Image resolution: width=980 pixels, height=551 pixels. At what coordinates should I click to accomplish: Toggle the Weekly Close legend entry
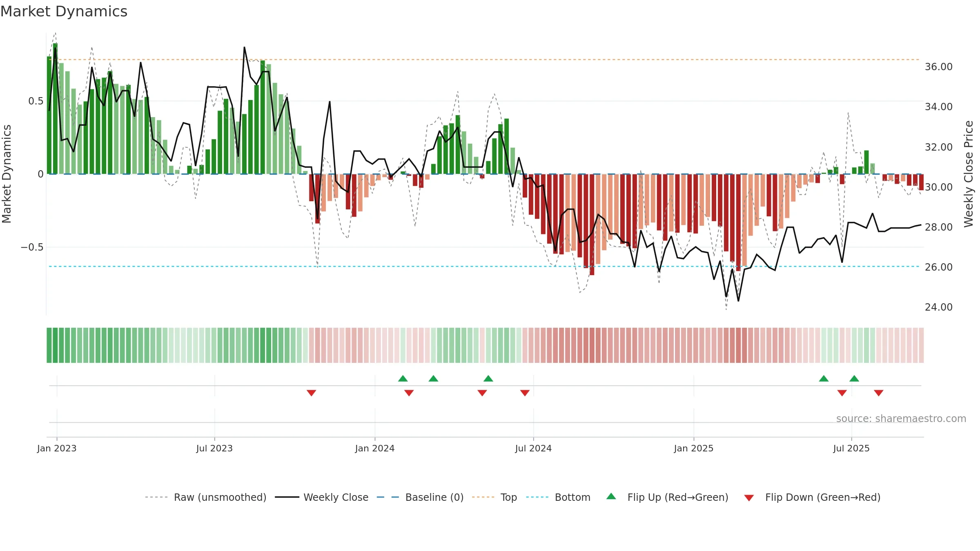click(x=321, y=497)
